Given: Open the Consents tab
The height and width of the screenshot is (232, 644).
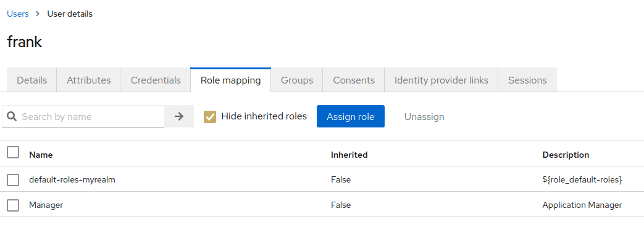Looking at the screenshot, I should [354, 80].
